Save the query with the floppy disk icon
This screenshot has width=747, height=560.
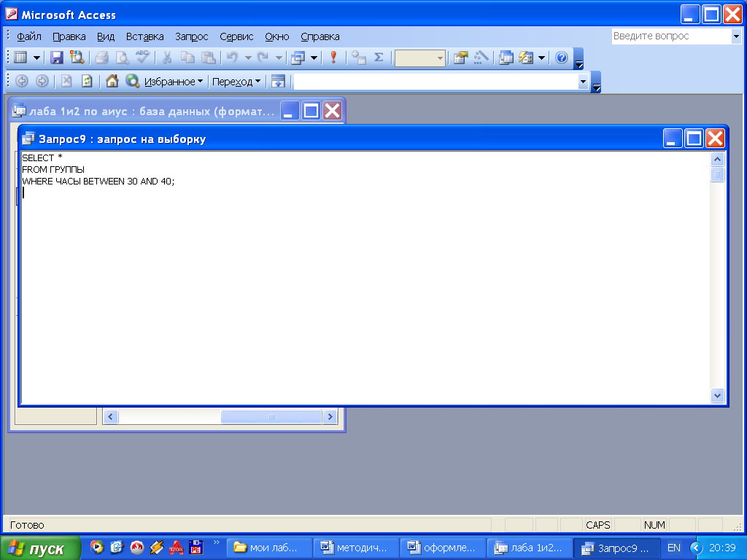click(x=57, y=58)
